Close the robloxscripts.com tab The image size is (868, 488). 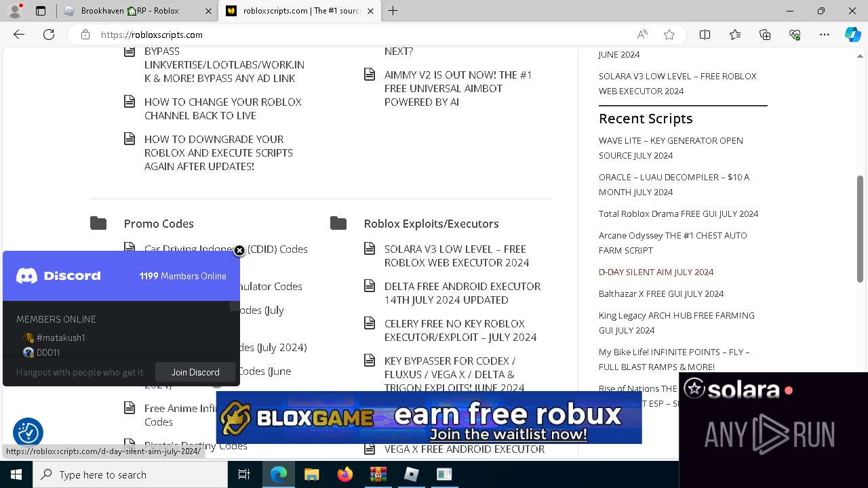pyautogui.click(x=370, y=11)
